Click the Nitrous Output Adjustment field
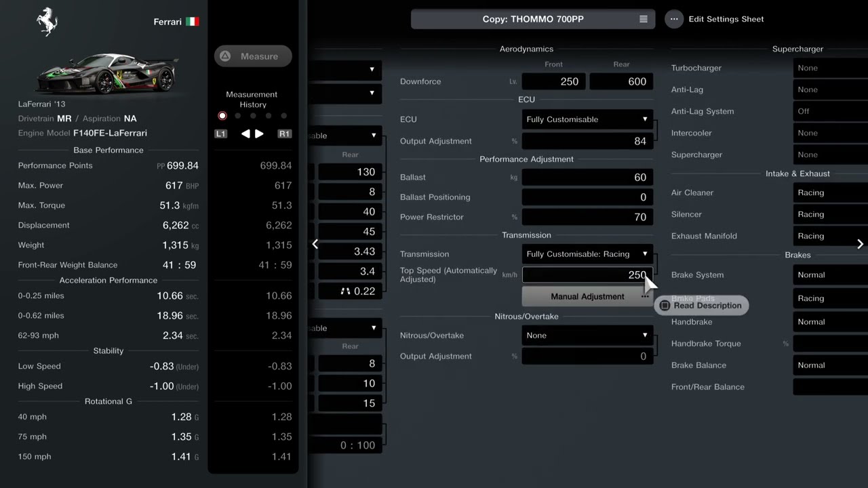 (587, 357)
